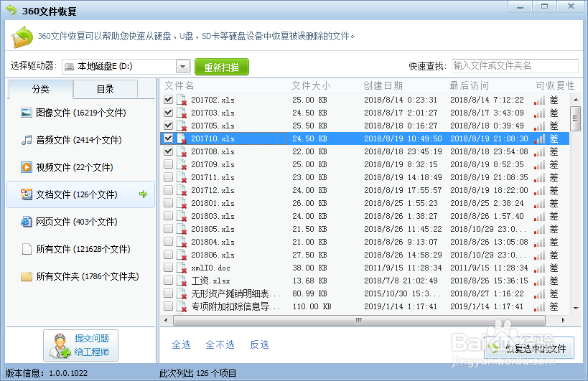Click recoverability signal bars for 201801.xls
The image size is (588, 381).
click(x=540, y=204)
